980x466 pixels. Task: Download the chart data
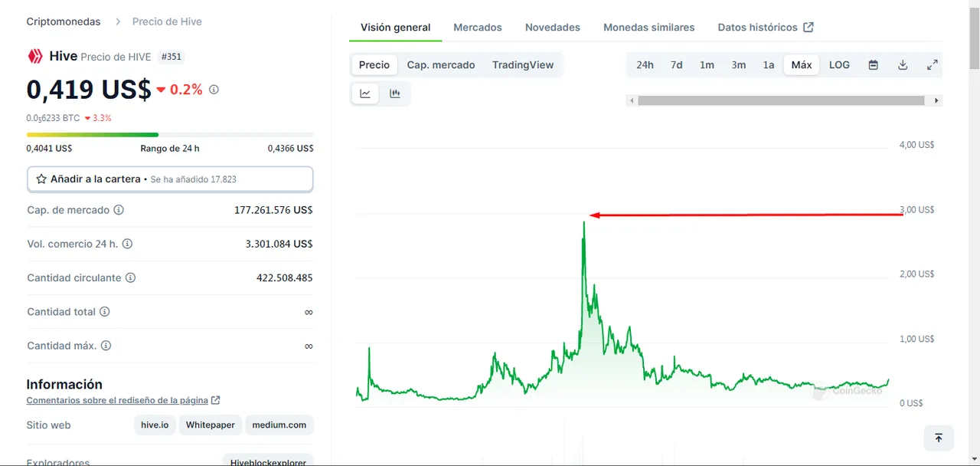coord(903,65)
